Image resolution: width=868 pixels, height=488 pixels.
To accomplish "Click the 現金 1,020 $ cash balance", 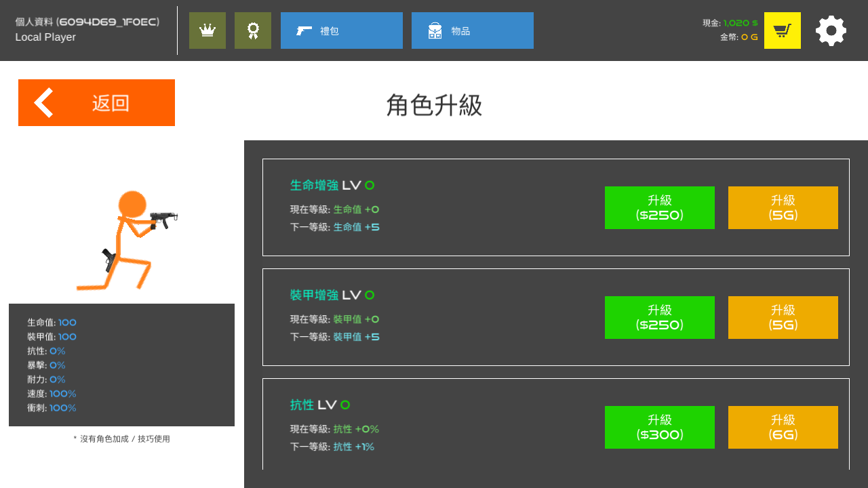I will 730,23.
